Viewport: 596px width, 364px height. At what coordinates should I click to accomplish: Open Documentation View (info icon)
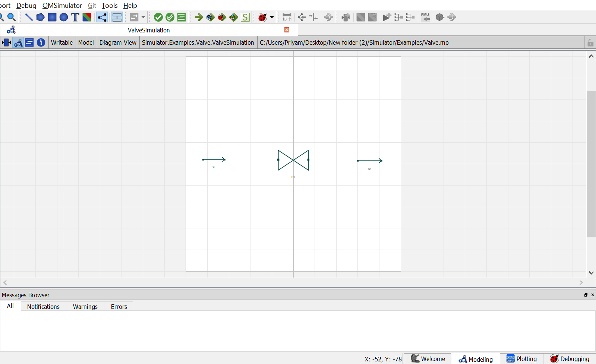(x=41, y=42)
